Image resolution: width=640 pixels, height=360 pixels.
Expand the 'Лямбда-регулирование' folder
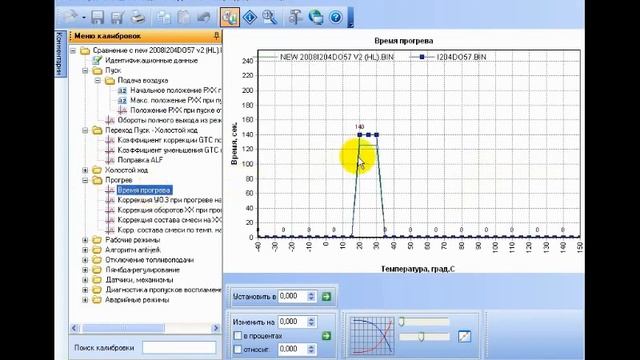(85, 270)
